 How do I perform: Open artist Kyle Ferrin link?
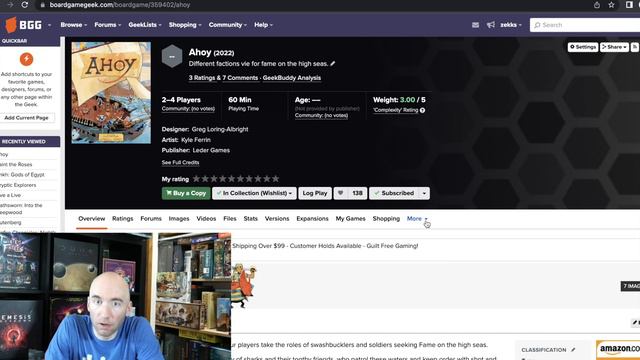[196, 140]
